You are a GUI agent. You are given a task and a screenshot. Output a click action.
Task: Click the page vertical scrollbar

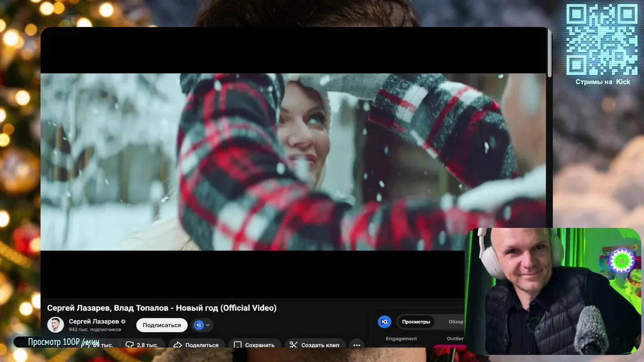point(549,53)
